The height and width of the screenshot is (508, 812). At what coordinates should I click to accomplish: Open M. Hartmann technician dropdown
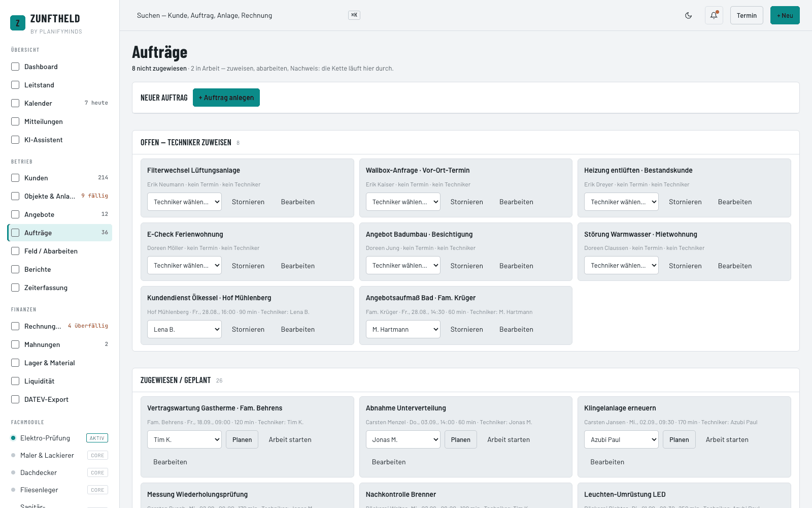coord(403,329)
